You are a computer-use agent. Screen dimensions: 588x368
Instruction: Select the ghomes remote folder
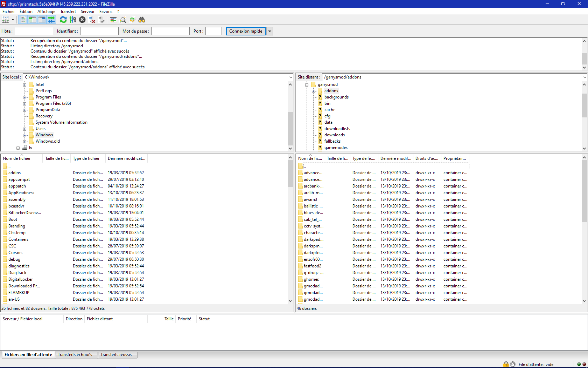[x=311, y=279]
